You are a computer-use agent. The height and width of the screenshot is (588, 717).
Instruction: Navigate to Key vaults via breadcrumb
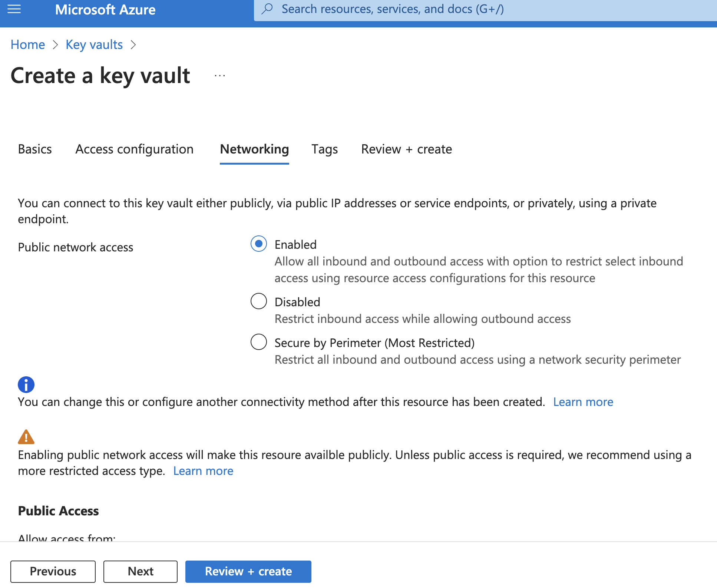point(94,44)
